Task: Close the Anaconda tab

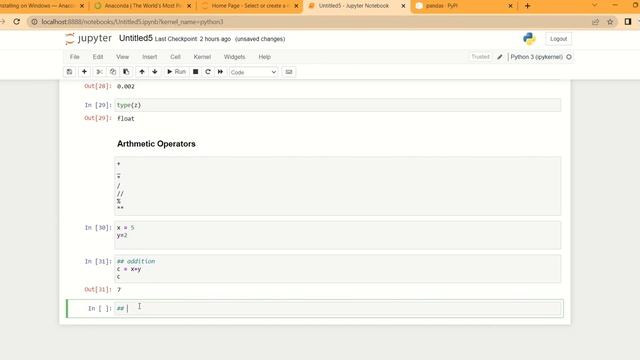Action: coord(189,6)
